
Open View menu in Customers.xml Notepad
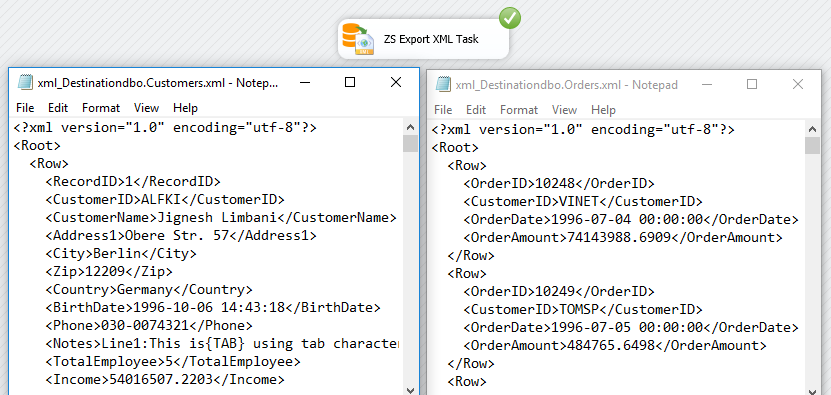146,108
